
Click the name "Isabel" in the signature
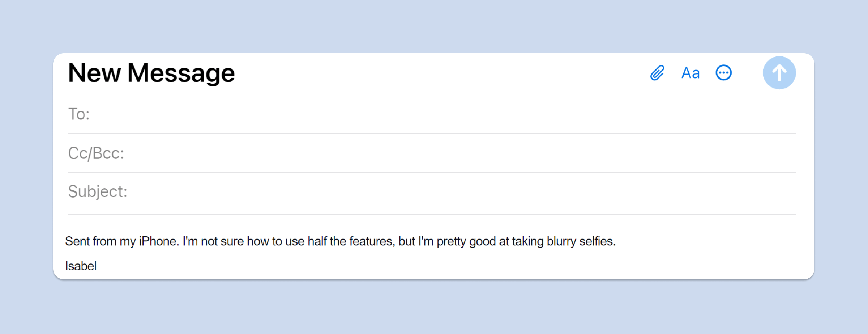tap(81, 266)
